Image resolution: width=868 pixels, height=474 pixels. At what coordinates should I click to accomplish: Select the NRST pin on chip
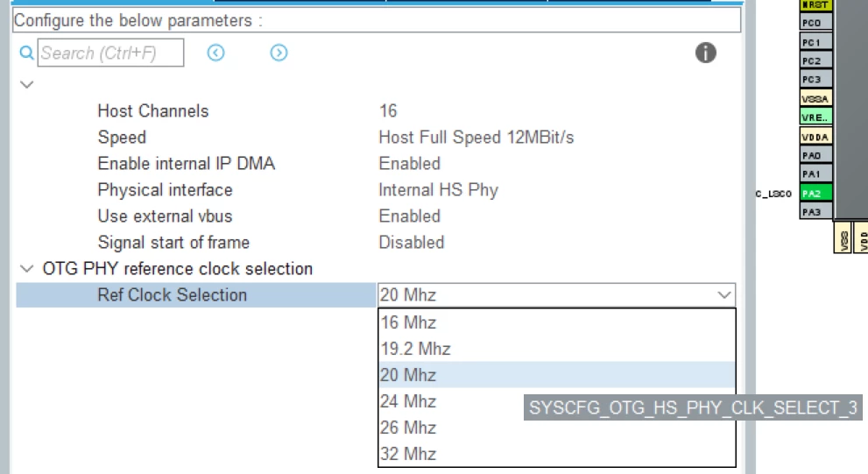816,5
